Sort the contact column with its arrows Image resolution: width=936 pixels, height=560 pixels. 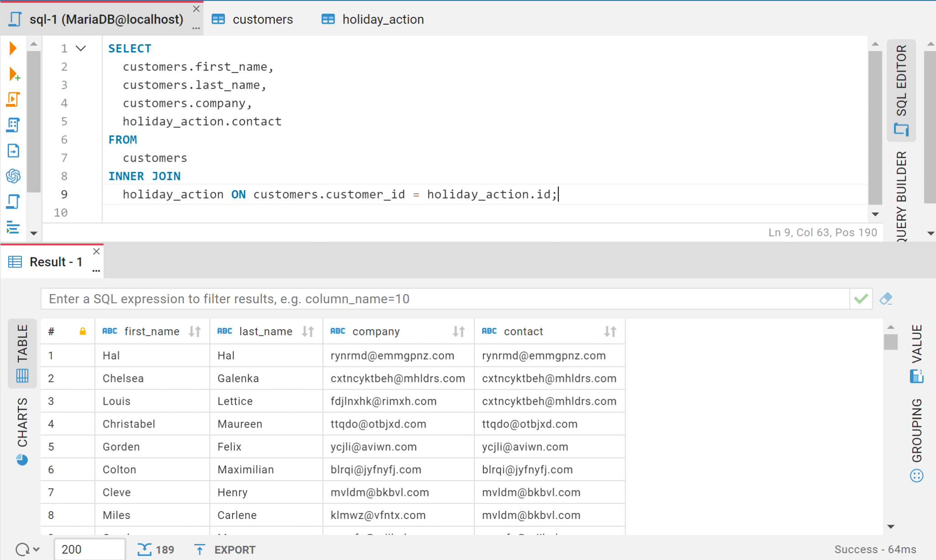pos(611,331)
